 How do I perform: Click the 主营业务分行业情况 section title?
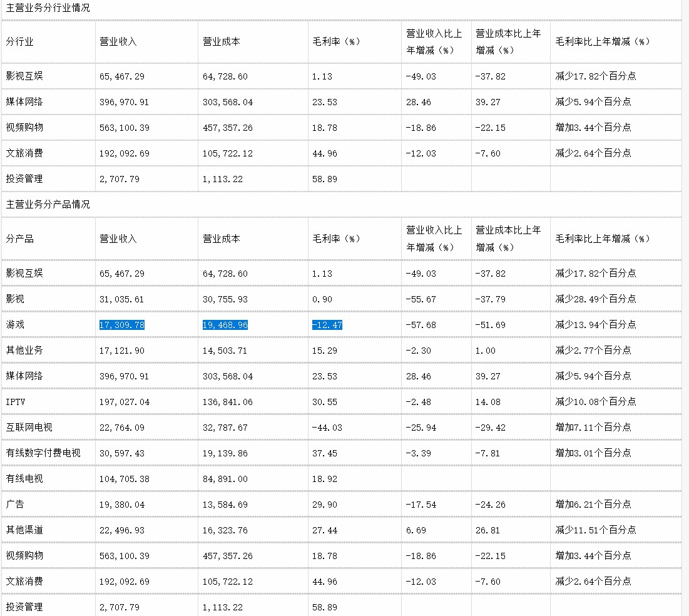(x=48, y=8)
